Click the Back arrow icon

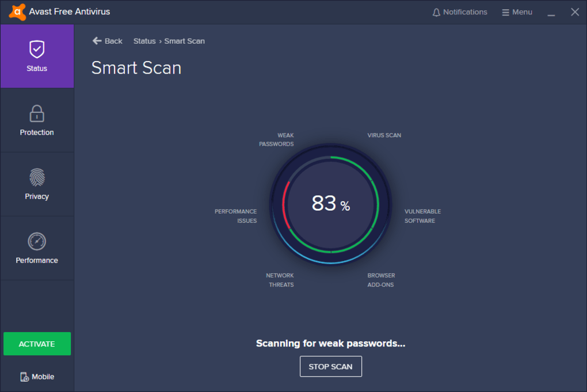(x=97, y=41)
